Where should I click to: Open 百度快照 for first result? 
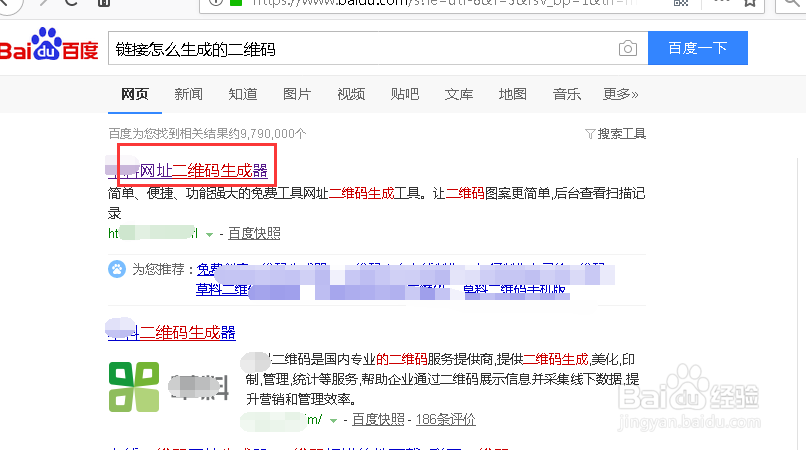254,233
